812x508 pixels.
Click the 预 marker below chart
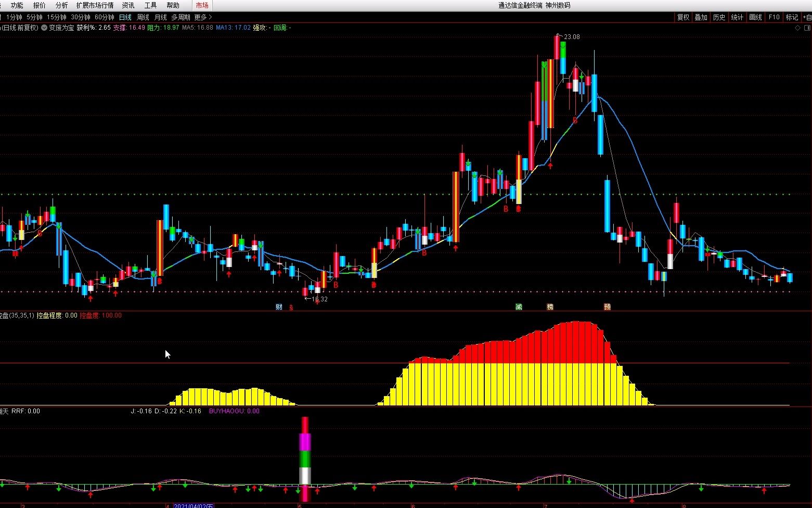[x=607, y=307]
